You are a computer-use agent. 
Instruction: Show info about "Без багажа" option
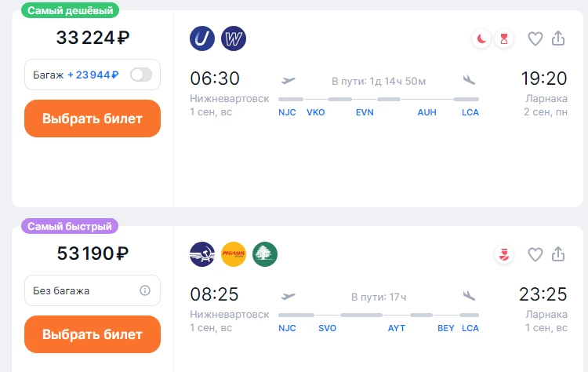[145, 290]
